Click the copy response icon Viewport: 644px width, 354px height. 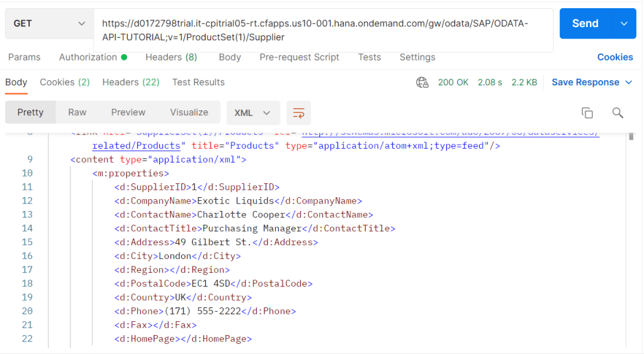587,113
